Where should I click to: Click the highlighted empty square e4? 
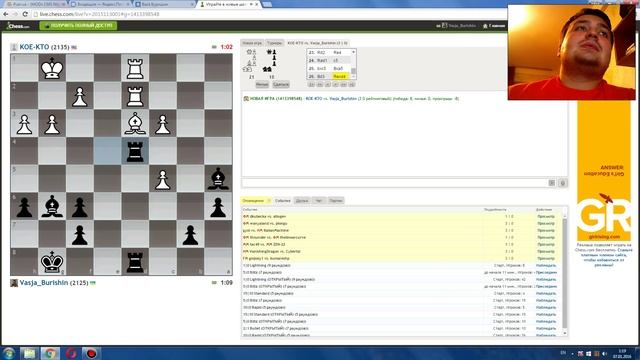point(107,151)
